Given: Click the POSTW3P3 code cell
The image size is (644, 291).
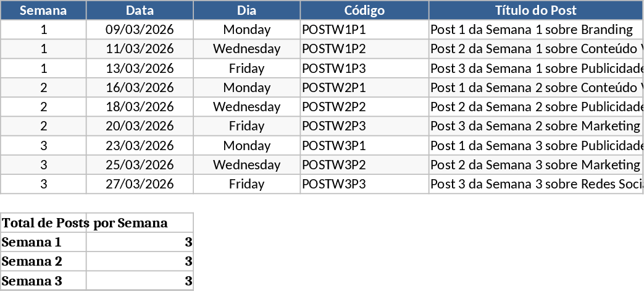Looking at the screenshot, I should click(x=364, y=184).
